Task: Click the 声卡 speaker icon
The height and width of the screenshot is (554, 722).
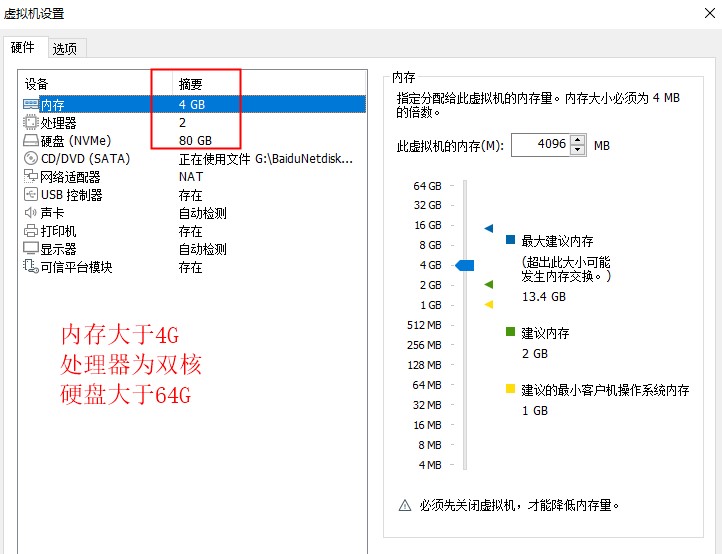Action: click(31, 212)
